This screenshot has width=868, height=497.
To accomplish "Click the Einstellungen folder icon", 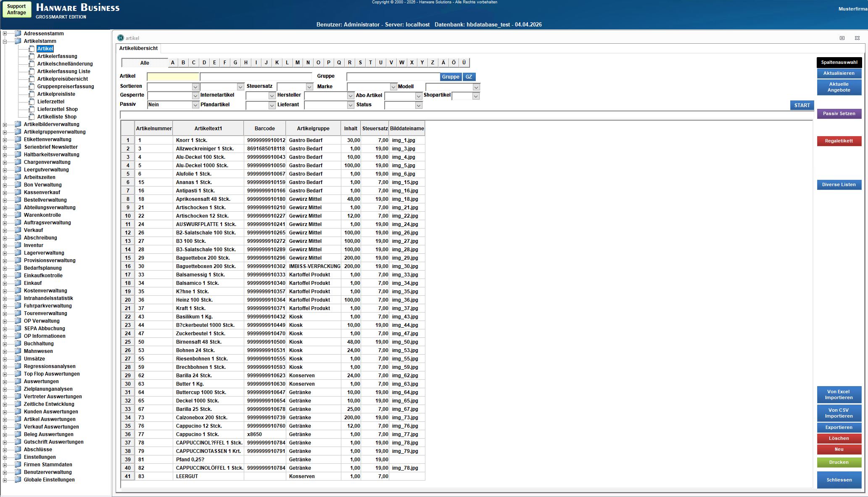I will click(x=18, y=457).
